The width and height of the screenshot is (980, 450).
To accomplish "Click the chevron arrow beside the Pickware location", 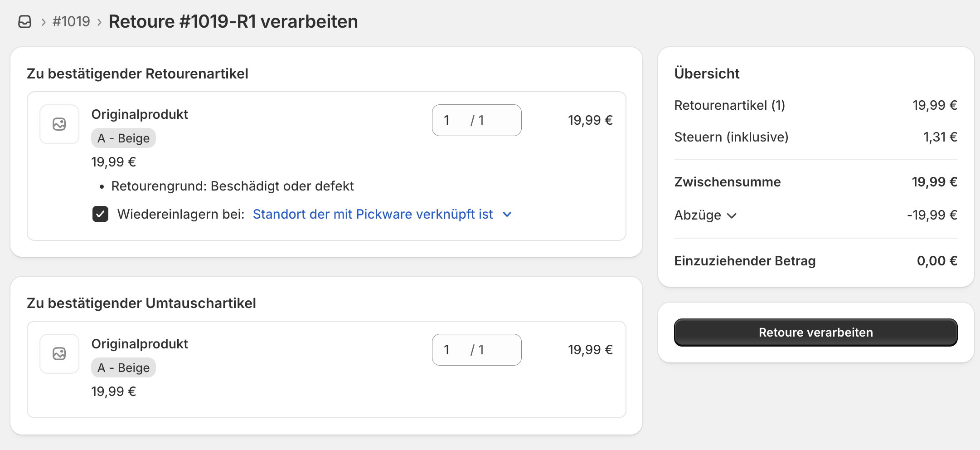I will pos(507,215).
